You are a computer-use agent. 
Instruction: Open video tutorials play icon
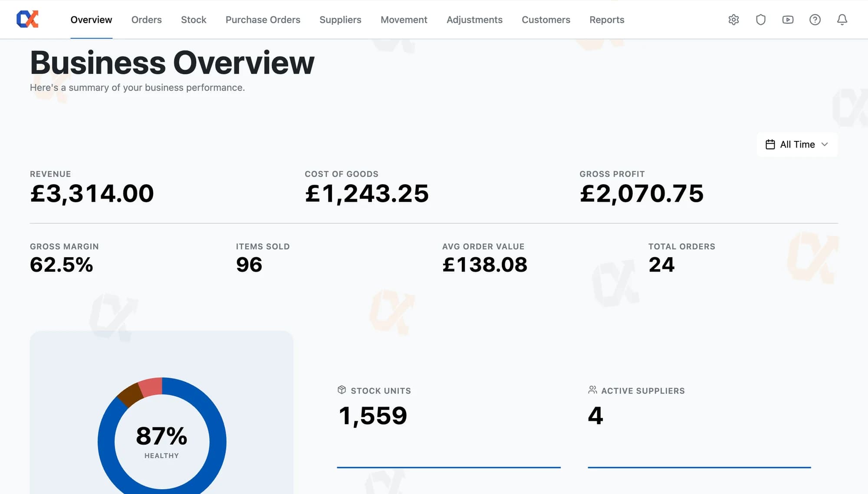788,20
